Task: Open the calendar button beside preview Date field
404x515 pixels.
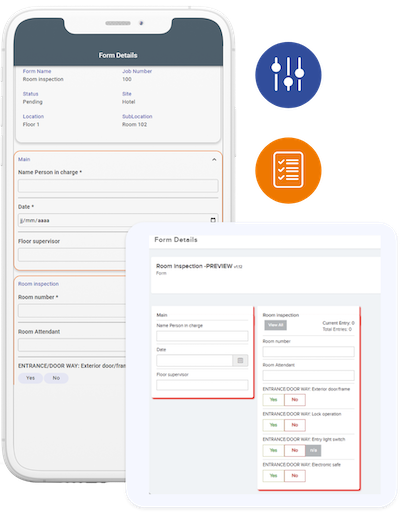Action: coord(240,360)
